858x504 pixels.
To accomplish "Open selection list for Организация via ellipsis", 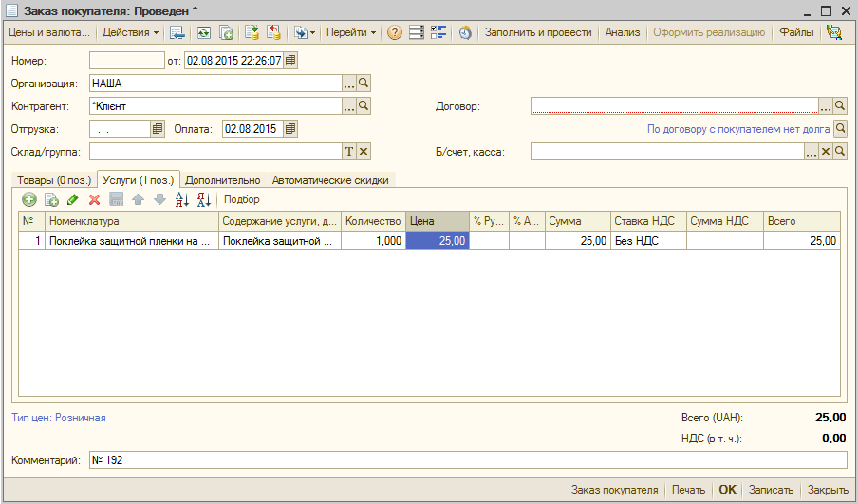I will click(x=349, y=84).
